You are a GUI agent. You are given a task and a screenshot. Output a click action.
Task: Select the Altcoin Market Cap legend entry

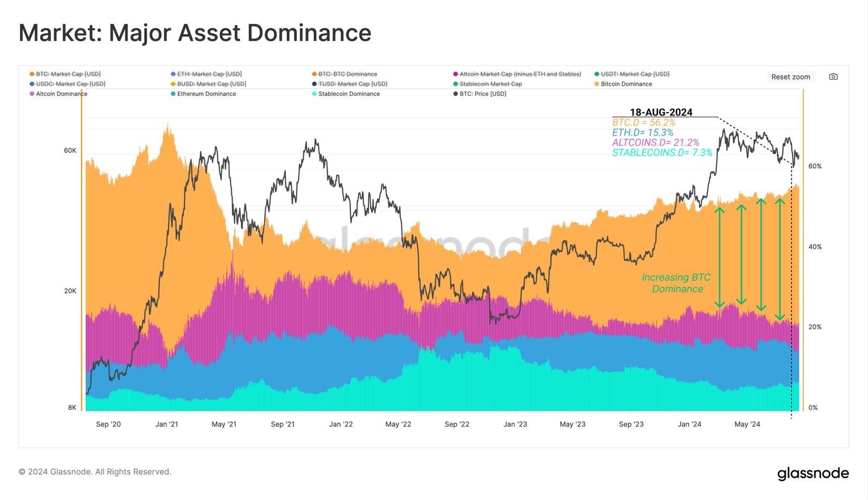(520, 74)
